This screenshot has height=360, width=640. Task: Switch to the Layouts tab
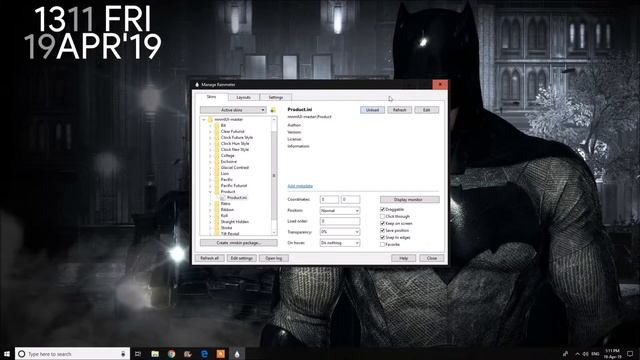coord(243,97)
